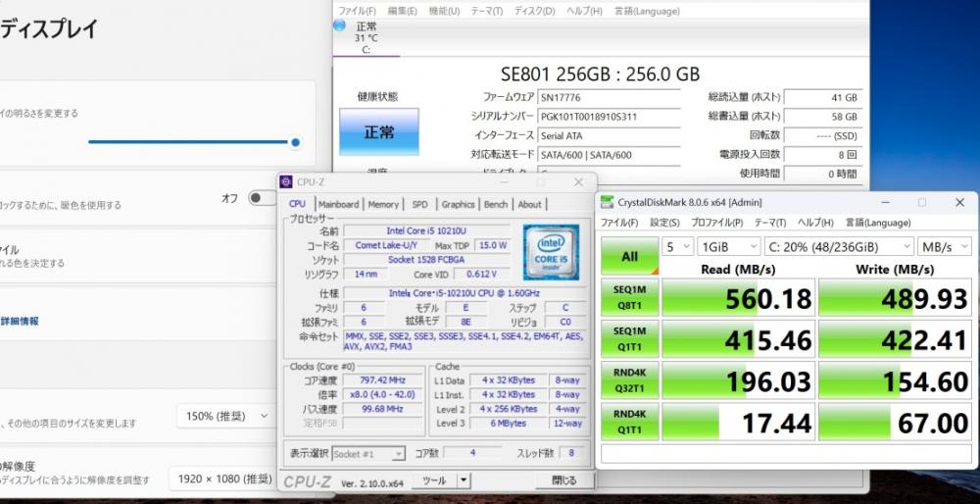Open CrystalDiskMark テーマ(T) menu

pyautogui.click(x=770, y=223)
